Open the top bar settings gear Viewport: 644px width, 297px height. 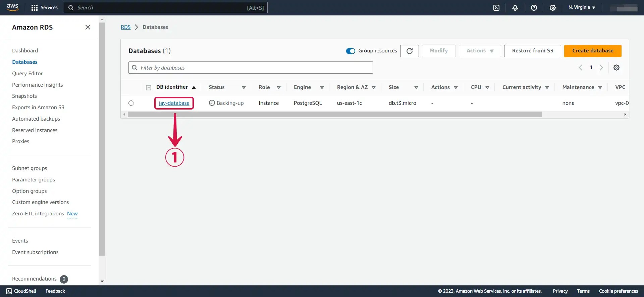(x=553, y=7)
